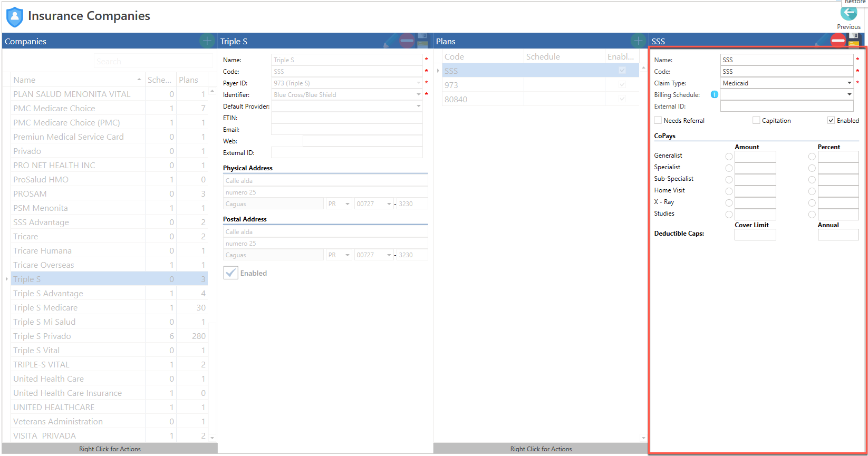Click the Billing Schedule info icon
868x456 pixels.
pos(714,95)
